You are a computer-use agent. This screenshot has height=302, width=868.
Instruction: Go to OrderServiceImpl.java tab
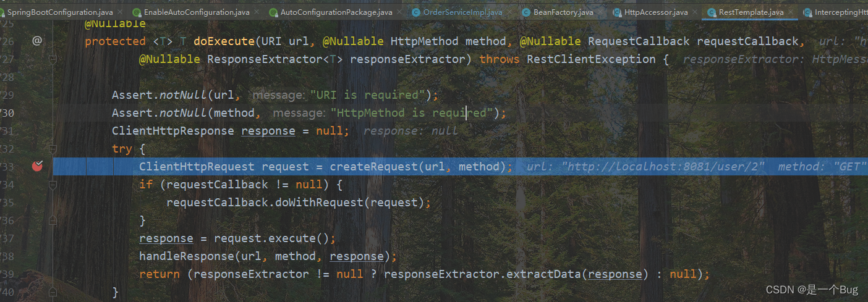pyautogui.click(x=462, y=12)
